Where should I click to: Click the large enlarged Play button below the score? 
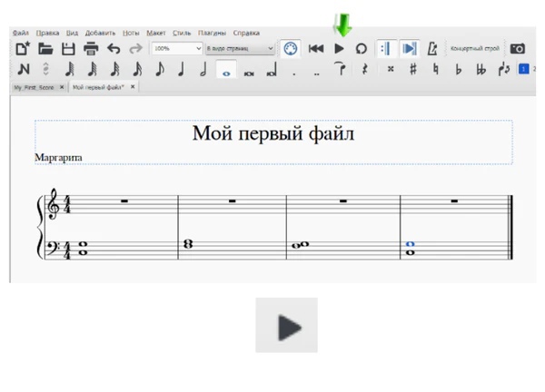[x=287, y=326]
